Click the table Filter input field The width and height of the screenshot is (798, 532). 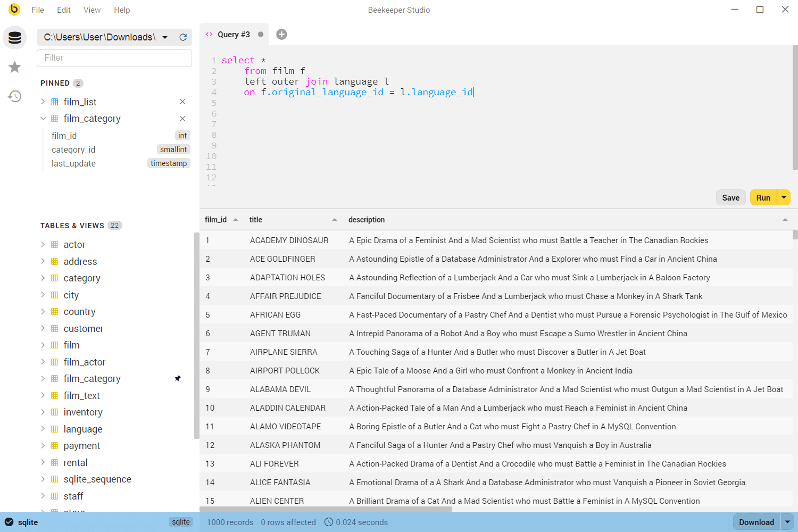coord(114,58)
